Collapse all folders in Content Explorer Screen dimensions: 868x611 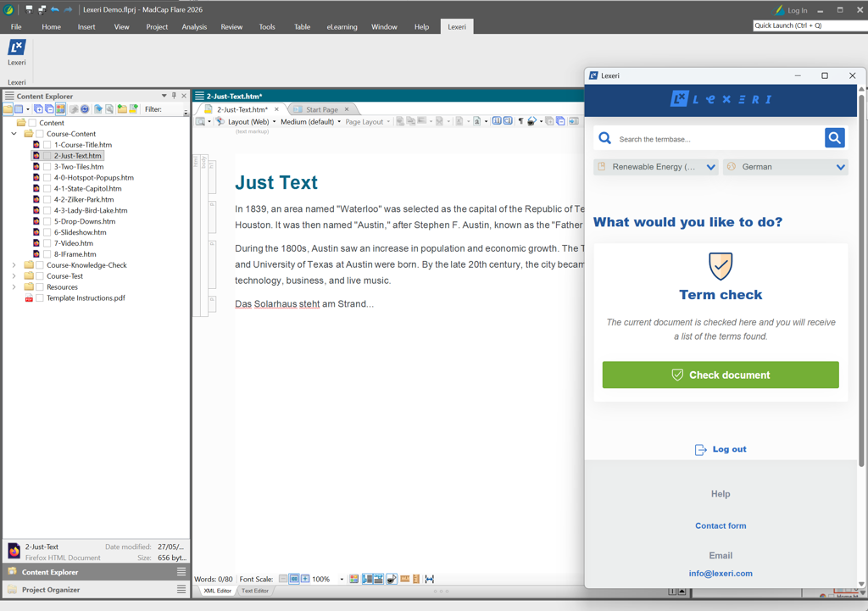pyautogui.click(x=50, y=109)
